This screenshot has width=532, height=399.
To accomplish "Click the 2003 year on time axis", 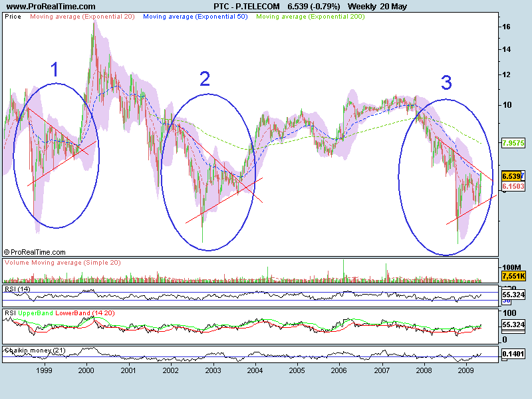I will click(213, 370).
